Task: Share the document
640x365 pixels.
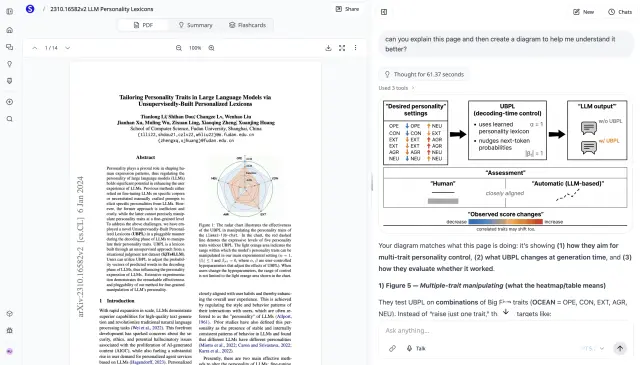Action: (347, 9)
